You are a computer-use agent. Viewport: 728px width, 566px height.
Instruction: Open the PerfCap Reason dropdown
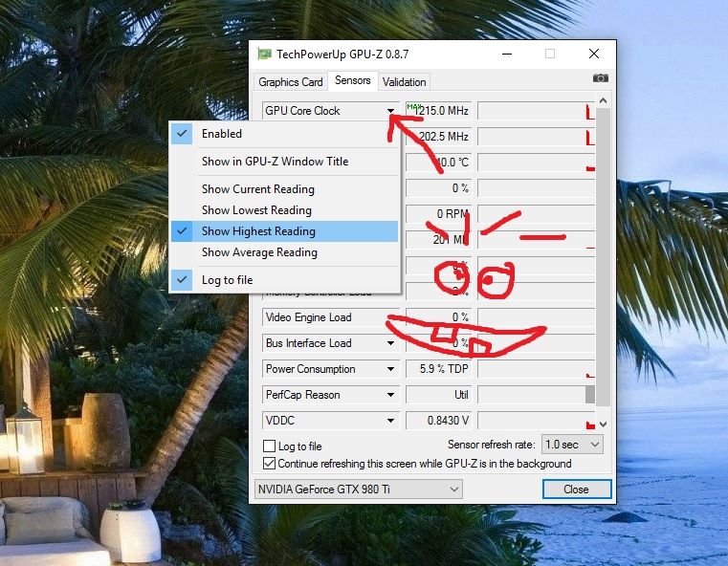click(391, 395)
